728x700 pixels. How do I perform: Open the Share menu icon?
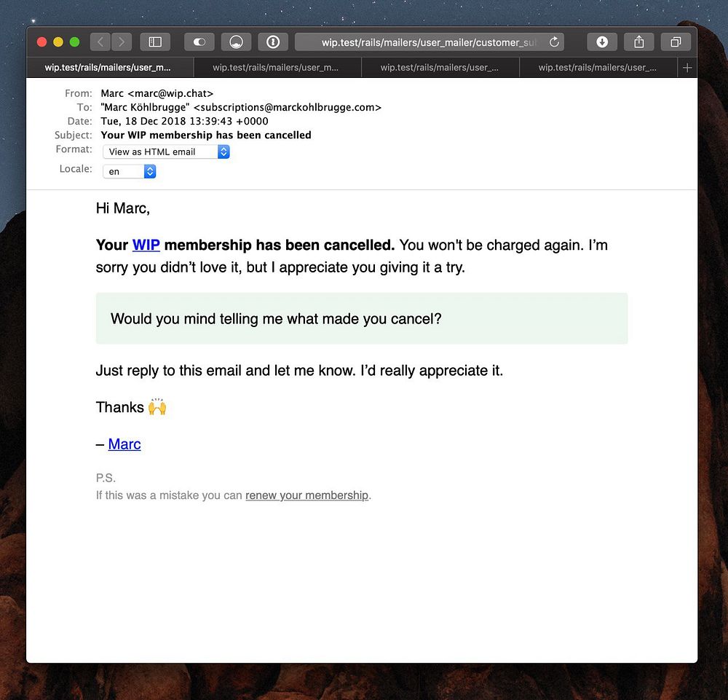click(x=639, y=42)
